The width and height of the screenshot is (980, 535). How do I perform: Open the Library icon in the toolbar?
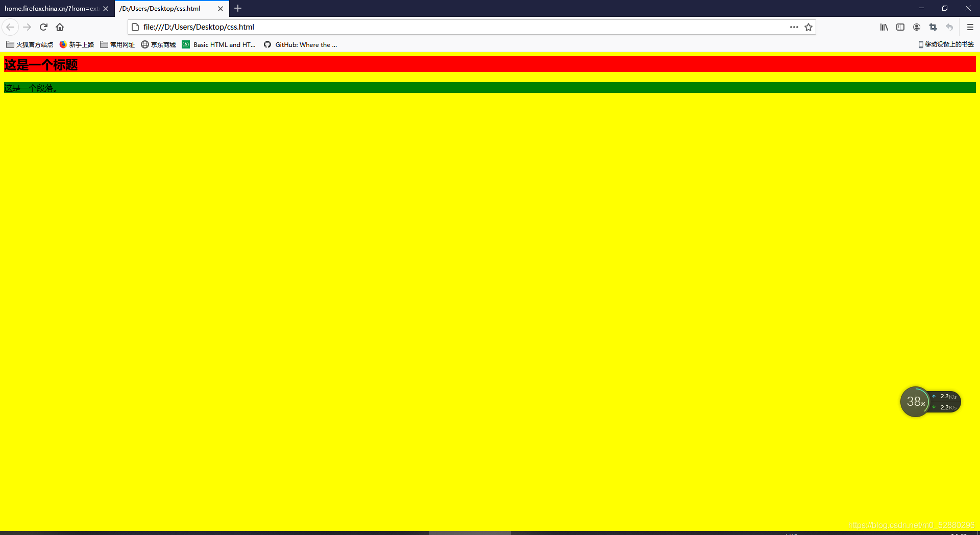coord(884,27)
